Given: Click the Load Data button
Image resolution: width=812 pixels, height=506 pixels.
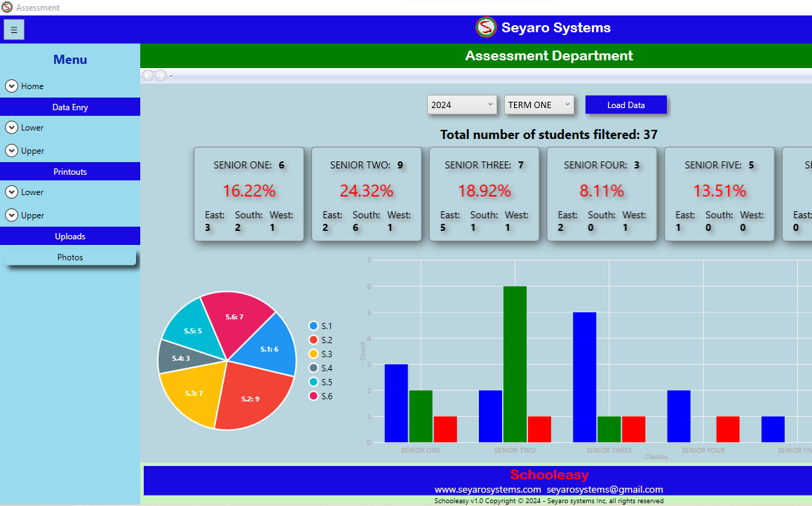Looking at the screenshot, I should tap(626, 105).
